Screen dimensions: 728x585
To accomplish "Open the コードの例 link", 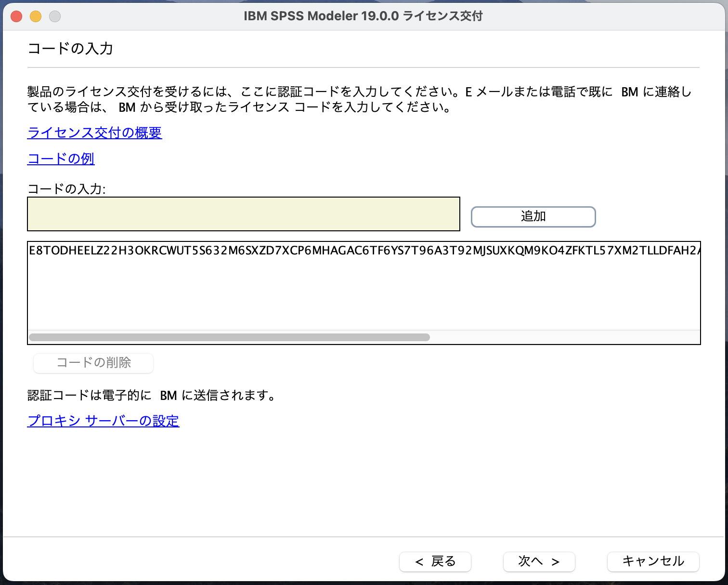I will [61, 159].
